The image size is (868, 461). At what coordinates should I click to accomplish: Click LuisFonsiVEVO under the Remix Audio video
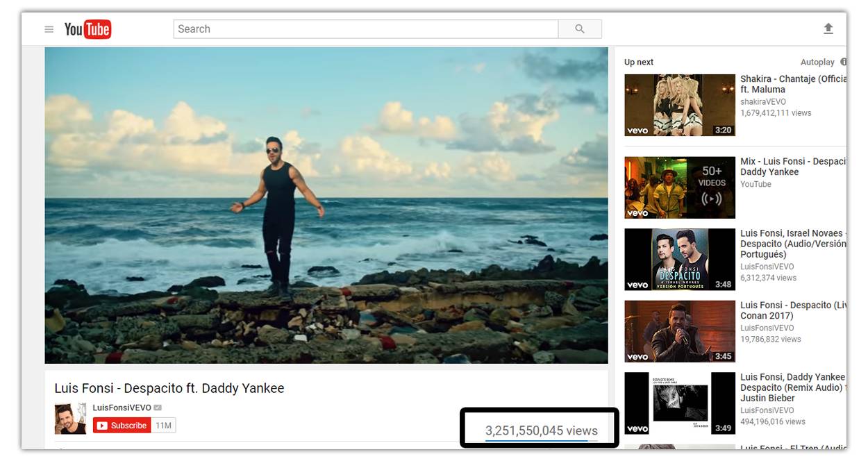pos(767,410)
